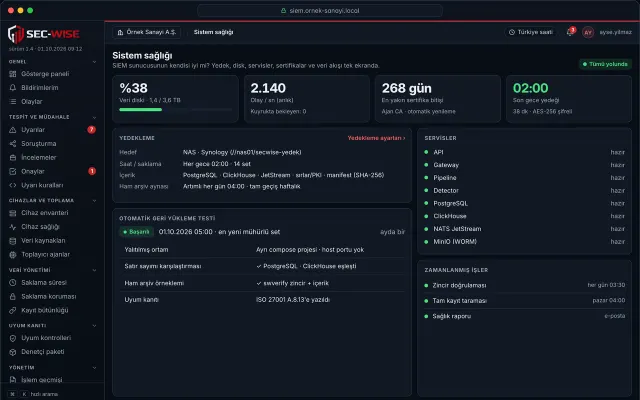Click the API service row
The height and width of the screenshot is (400, 640).
[524, 152]
